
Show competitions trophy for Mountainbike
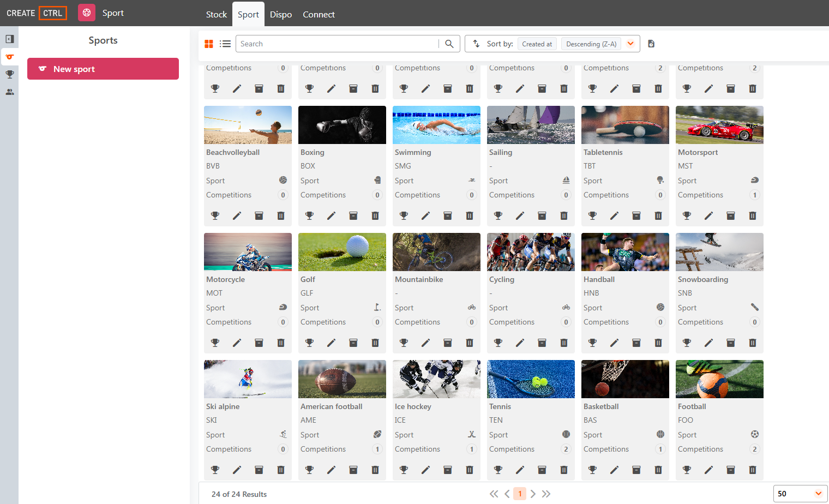point(404,343)
